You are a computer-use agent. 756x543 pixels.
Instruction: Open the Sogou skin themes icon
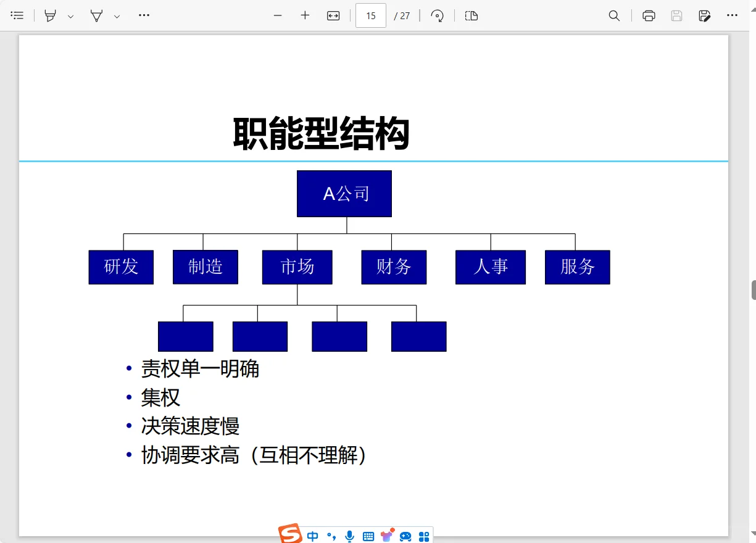click(386, 534)
